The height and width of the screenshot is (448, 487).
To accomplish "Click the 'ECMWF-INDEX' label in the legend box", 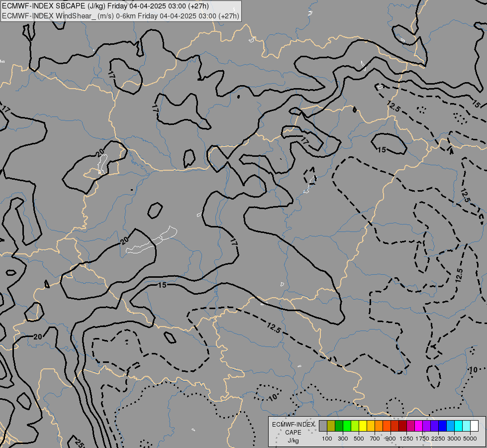I will click(293, 425).
